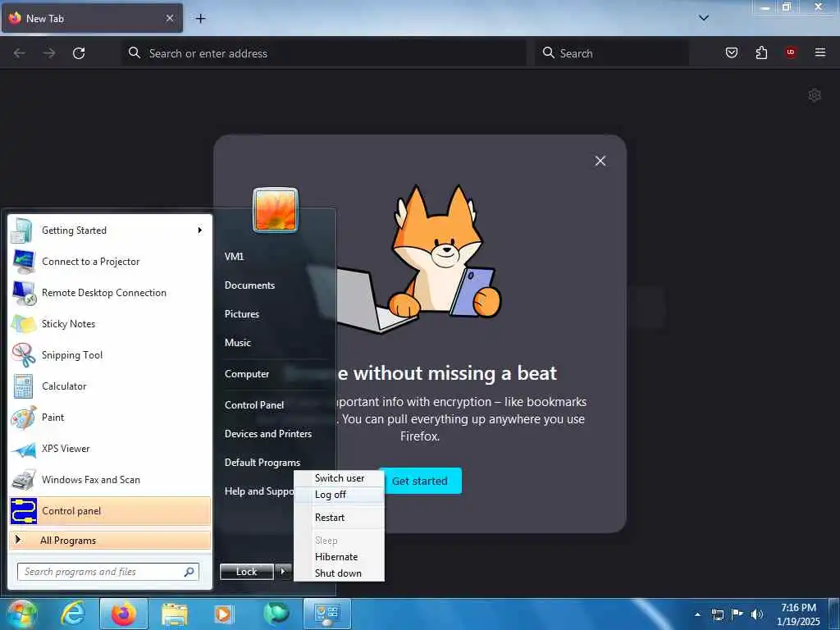Open Windows Fax and Scan
The width and height of the screenshot is (840, 630).
tap(110, 479)
